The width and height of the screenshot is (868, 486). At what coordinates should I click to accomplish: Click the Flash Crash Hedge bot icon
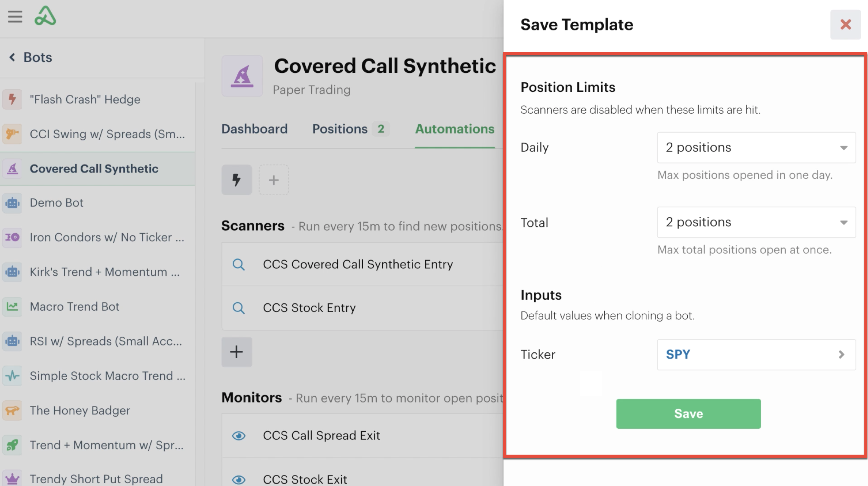12,99
